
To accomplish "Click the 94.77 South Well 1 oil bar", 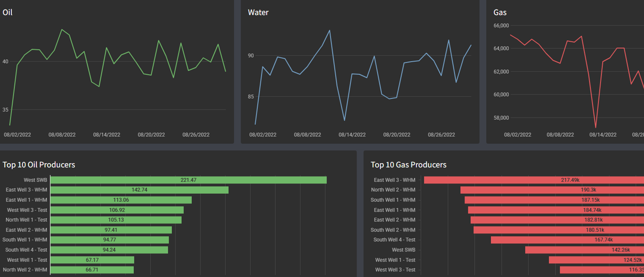I will (110, 240).
